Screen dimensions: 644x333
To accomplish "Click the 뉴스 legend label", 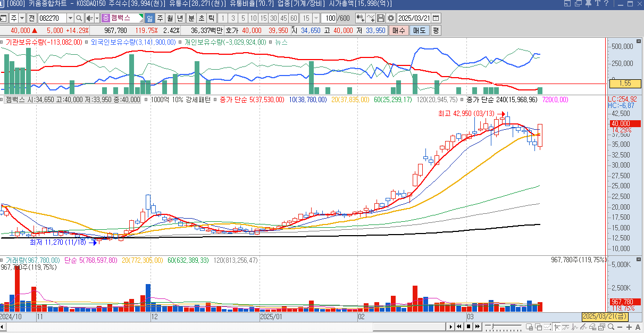I will pos(281,42).
